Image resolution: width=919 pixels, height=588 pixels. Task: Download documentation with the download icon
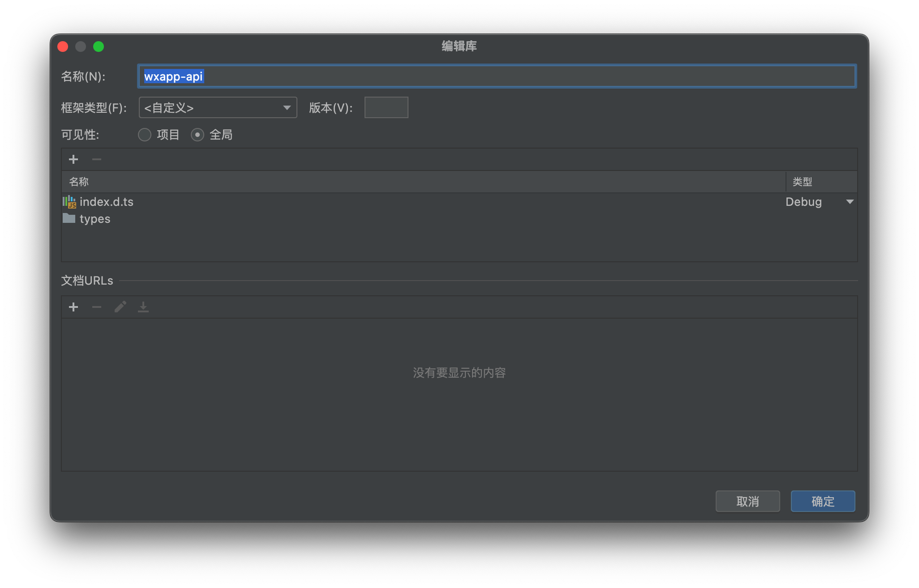pos(143,307)
